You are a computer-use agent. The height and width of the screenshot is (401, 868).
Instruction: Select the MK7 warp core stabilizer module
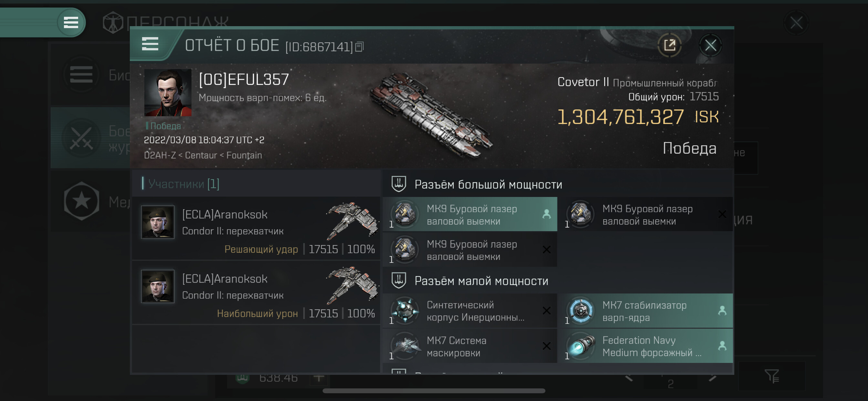point(645,311)
